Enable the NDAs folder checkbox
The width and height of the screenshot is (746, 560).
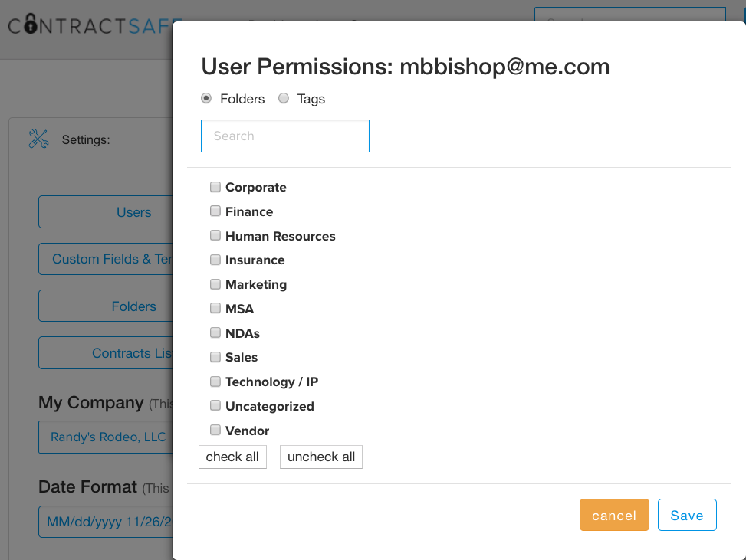[215, 333]
